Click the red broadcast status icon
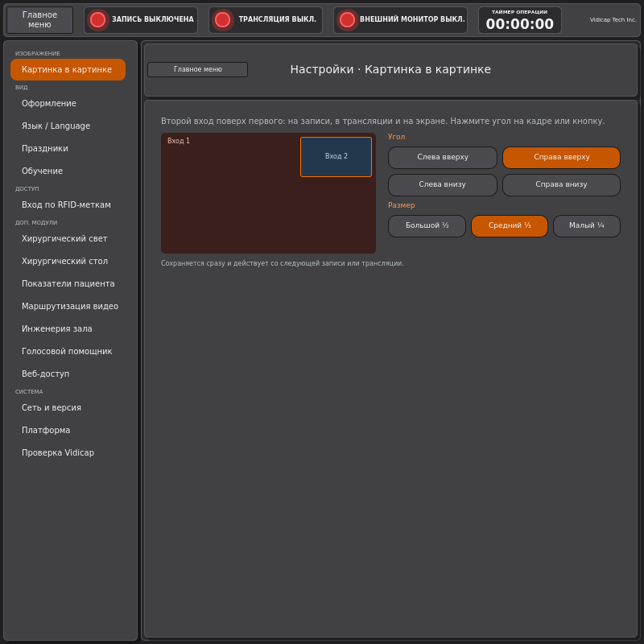 [x=223, y=19]
